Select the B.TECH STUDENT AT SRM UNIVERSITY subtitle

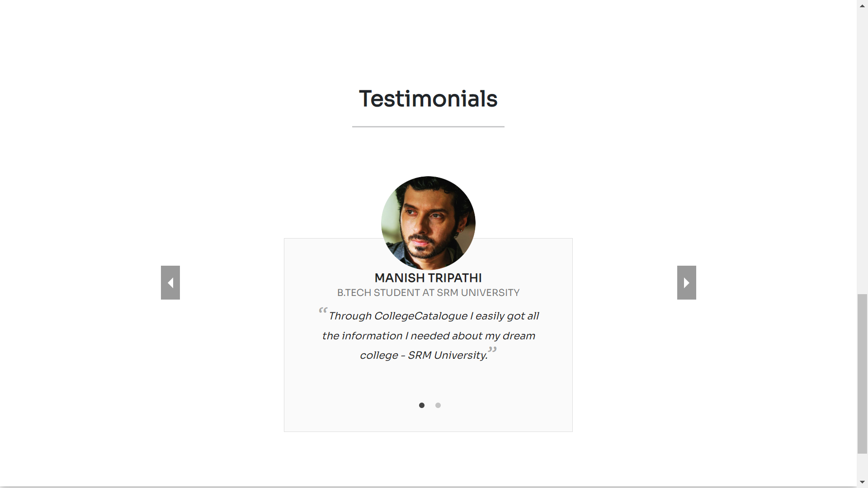(428, 293)
